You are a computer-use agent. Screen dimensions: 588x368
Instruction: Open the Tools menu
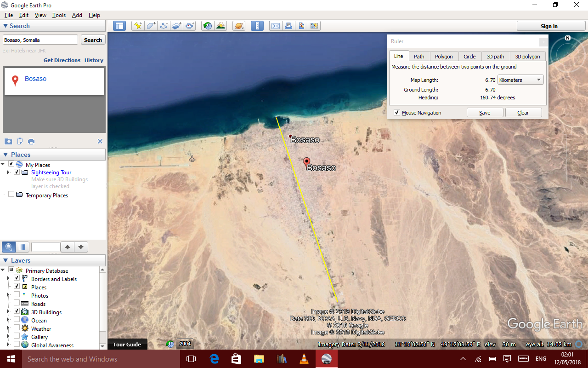point(59,15)
